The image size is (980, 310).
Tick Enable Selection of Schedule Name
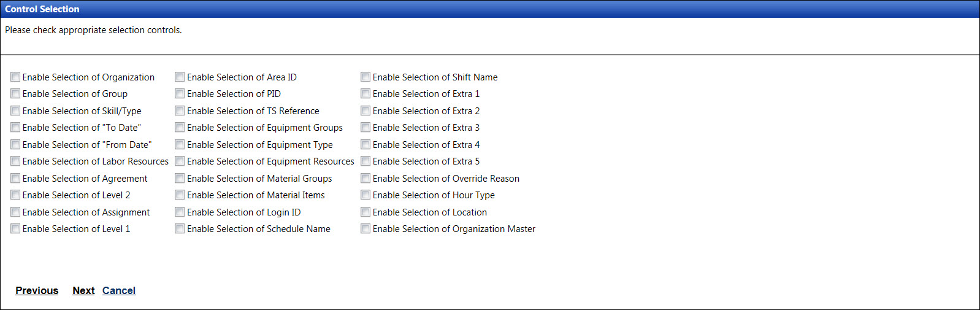(x=180, y=229)
